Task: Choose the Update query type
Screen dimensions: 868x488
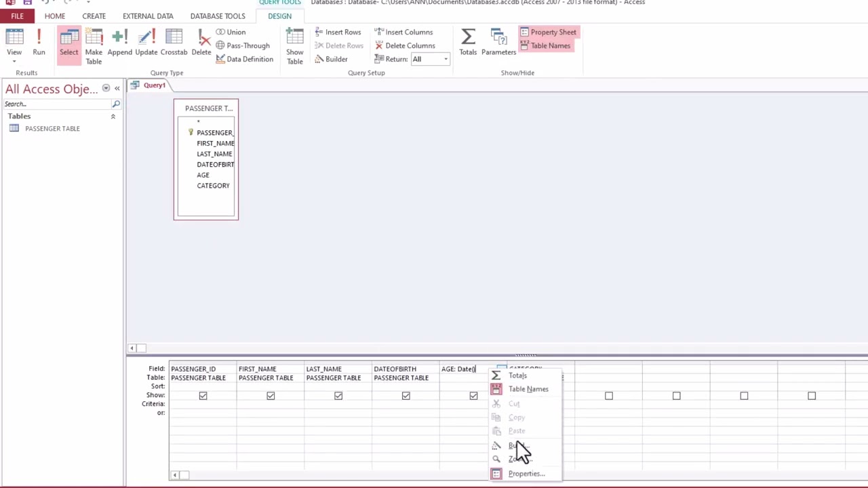Action: tap(146, 43)
